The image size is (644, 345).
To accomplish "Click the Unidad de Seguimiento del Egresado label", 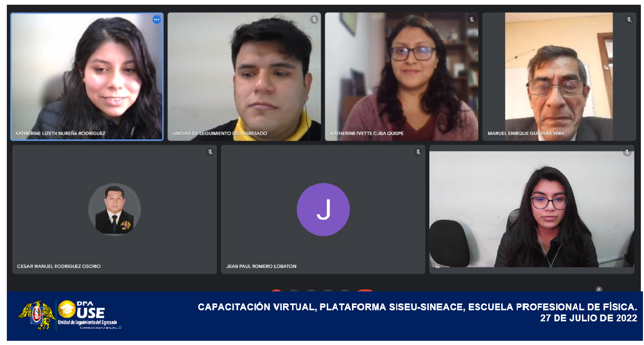I will click(220, 134).
